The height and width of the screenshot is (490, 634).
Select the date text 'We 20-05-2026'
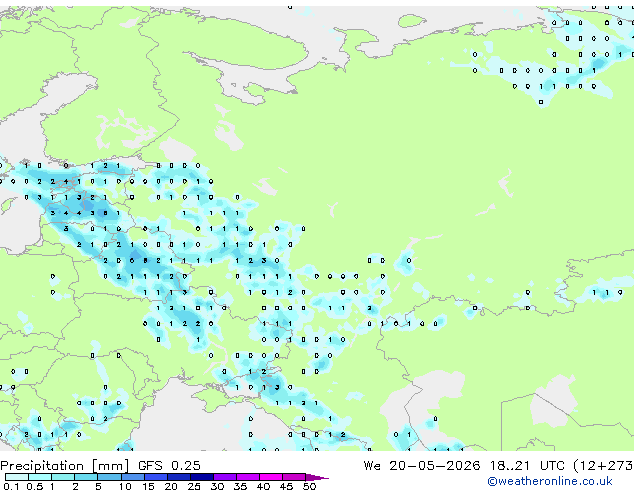pyautogui.click(x=422, y=466)
